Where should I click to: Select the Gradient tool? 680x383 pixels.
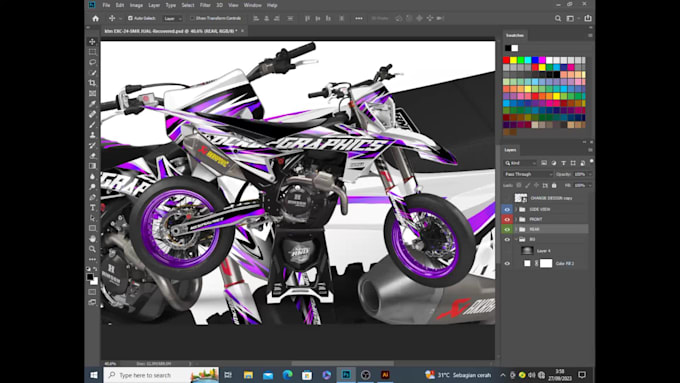(x=92, y=166)
